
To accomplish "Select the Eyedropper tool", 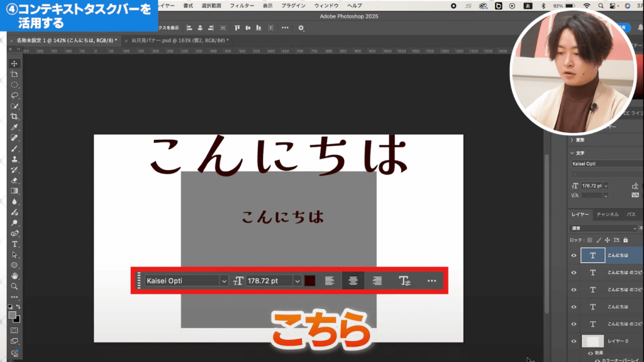I will 14,128.
